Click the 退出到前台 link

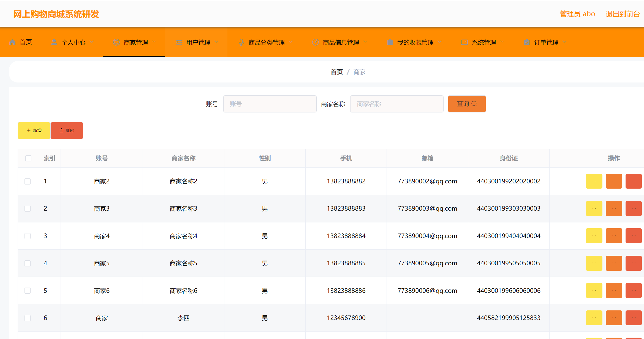[623, 14]
